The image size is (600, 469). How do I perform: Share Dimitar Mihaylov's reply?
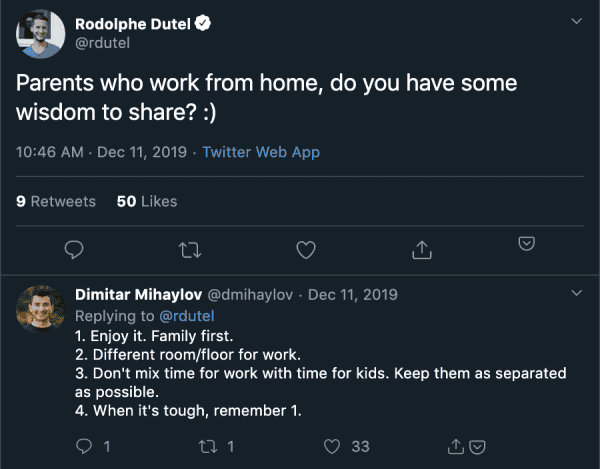click(x=456, y=445)
